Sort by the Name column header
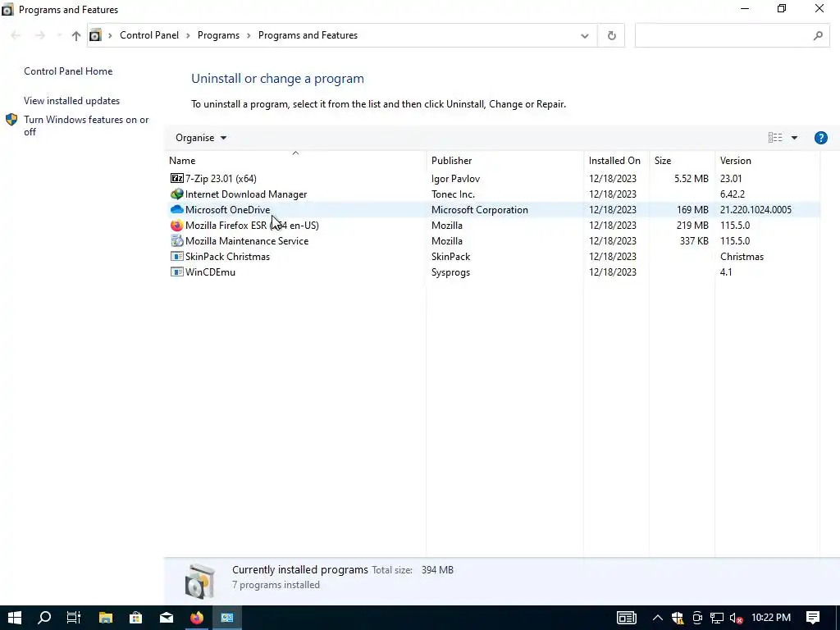The height and width of the screenshot is (630, 840). point(295,160)
